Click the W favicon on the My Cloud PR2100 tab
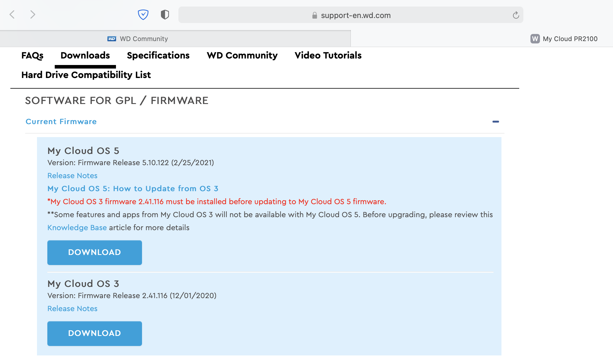The height and width of the screenshot is (364, 613). [535, 39]
